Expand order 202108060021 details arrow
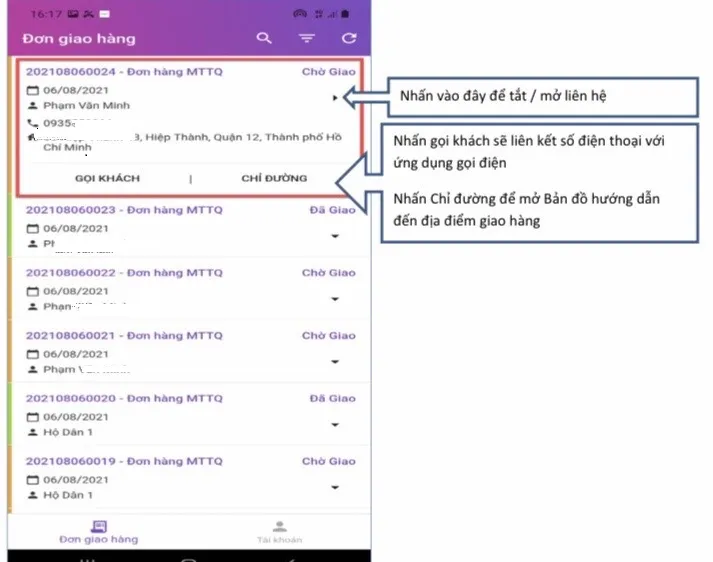 point(335,361)
